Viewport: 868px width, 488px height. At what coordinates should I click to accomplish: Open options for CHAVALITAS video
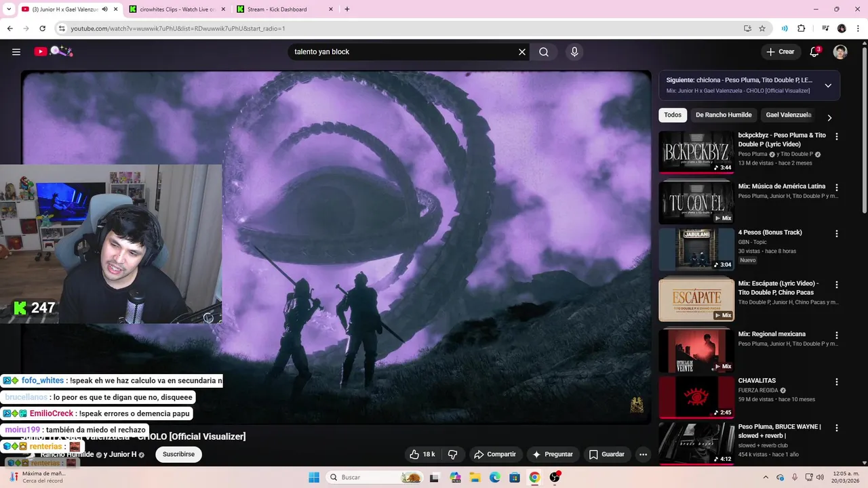pyautogui.click(x=837, y=382)
